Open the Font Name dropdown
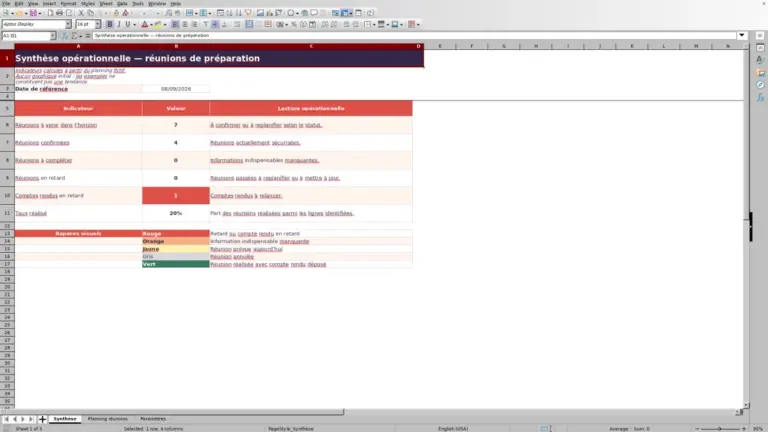The width and height of the screenshot is (768, 432). [68, 24]
